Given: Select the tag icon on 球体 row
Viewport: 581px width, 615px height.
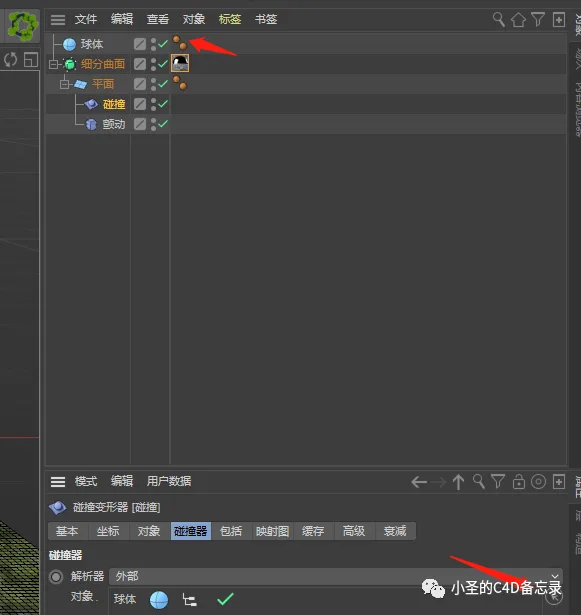Looking at the screenshot, I should tap(180, 43).
